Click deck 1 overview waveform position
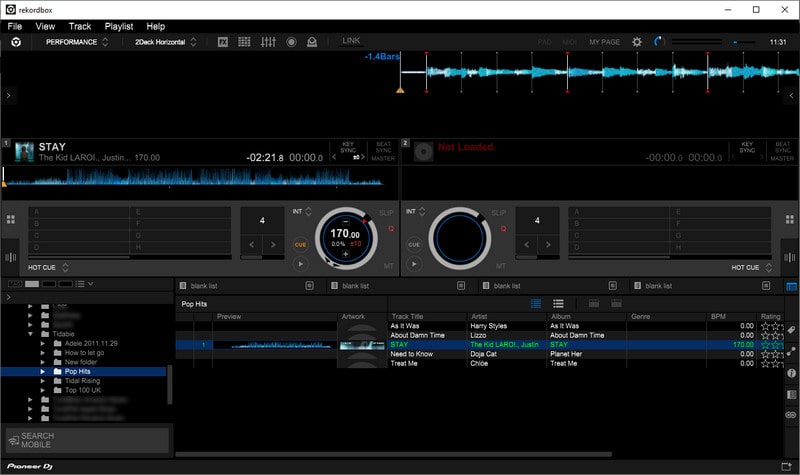The image size is (800, 475). [x=193, y=178]
